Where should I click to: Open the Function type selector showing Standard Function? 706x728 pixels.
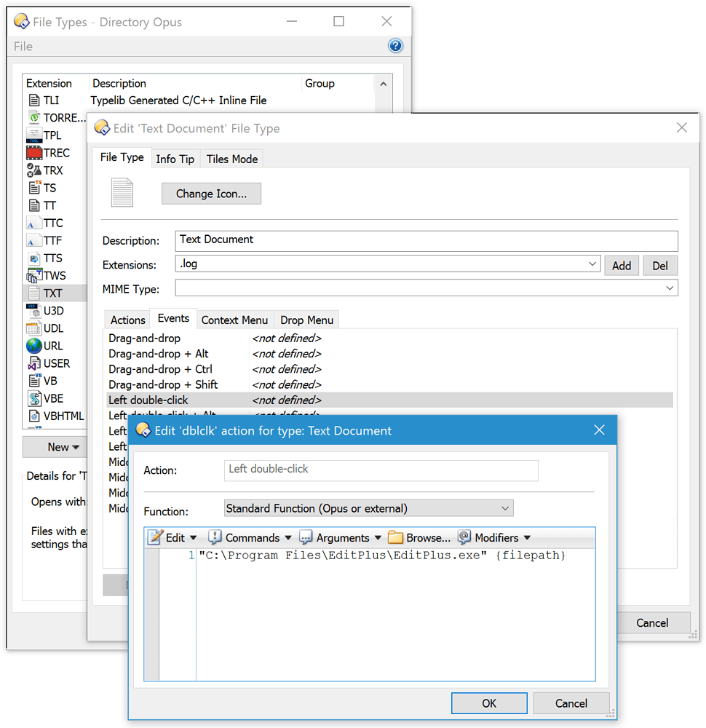pyautogui.click(x=367, y=507)
